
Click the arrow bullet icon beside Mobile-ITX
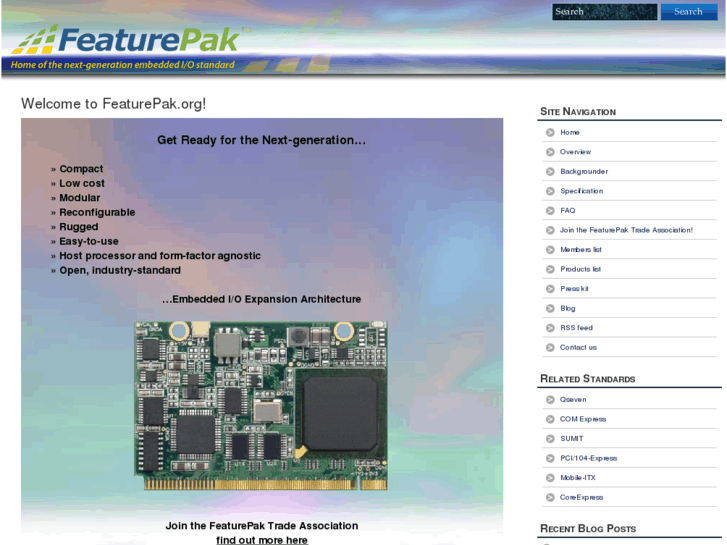click(x=550, y=478)
